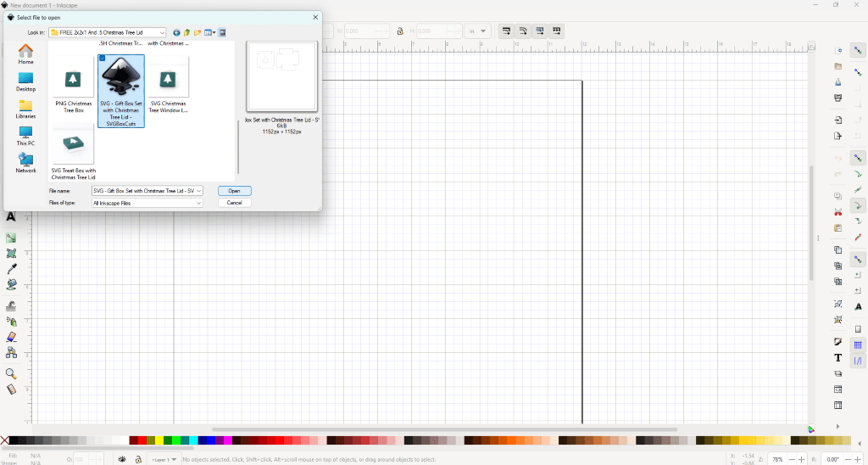
Task: Open the Layer 1 selector dropdown
Action: (174, 459)
